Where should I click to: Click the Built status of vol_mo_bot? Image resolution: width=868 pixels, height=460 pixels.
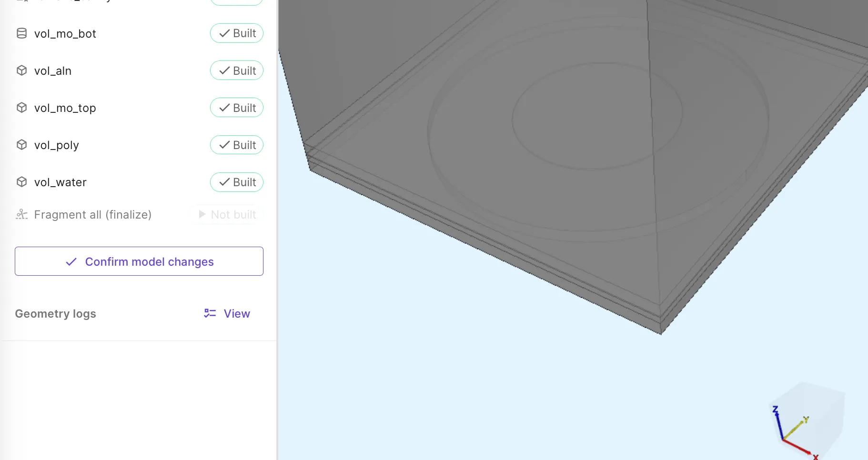[237, 33]
